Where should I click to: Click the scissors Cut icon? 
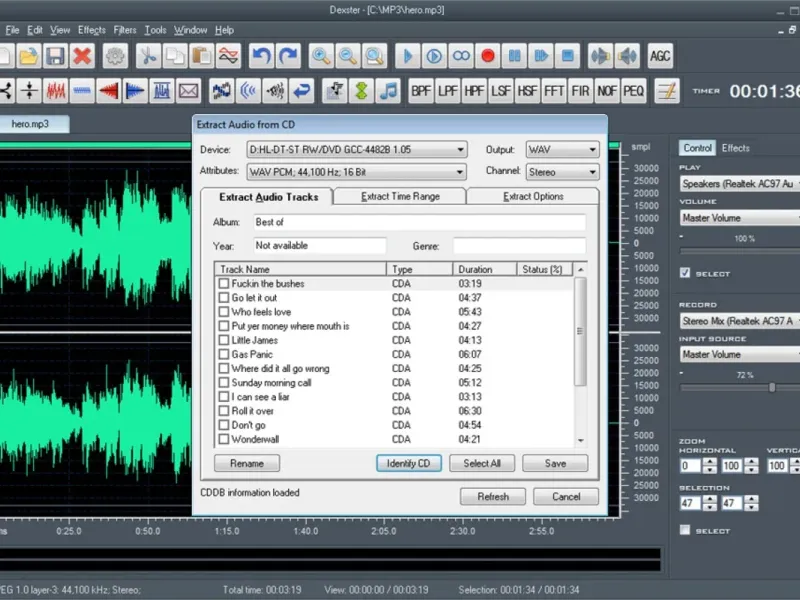tap(149, 56)
